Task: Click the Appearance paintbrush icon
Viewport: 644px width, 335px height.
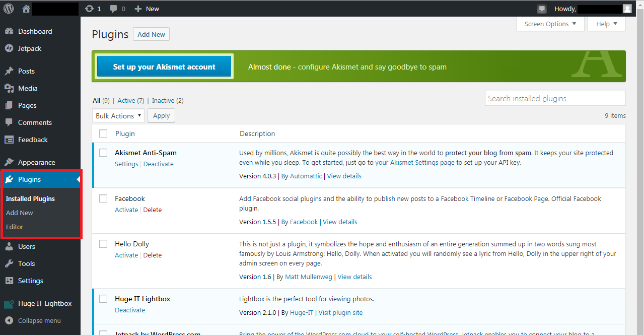Action: click(x=9, y=162)
